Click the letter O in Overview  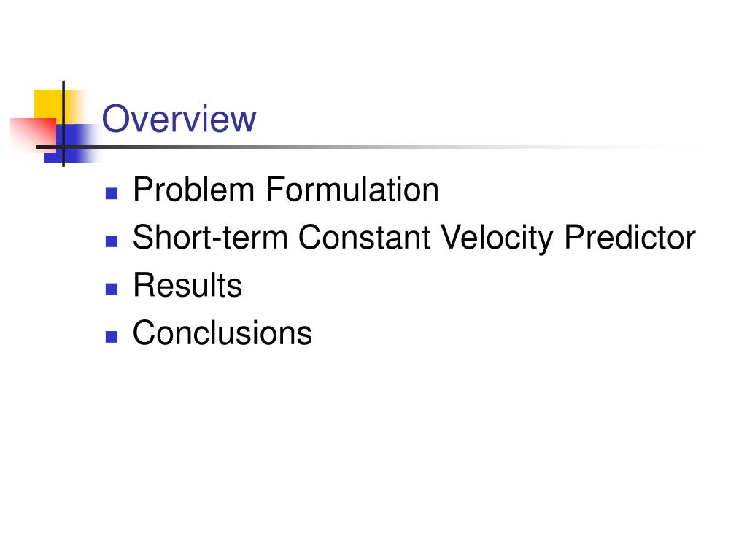click(117, 119)
